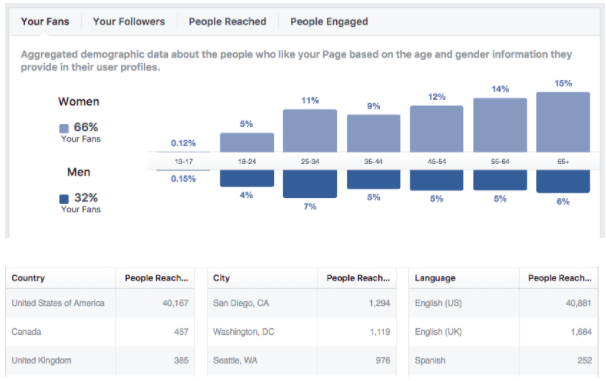Click the women 18-24 bar showing 5%

coord(247,143)
